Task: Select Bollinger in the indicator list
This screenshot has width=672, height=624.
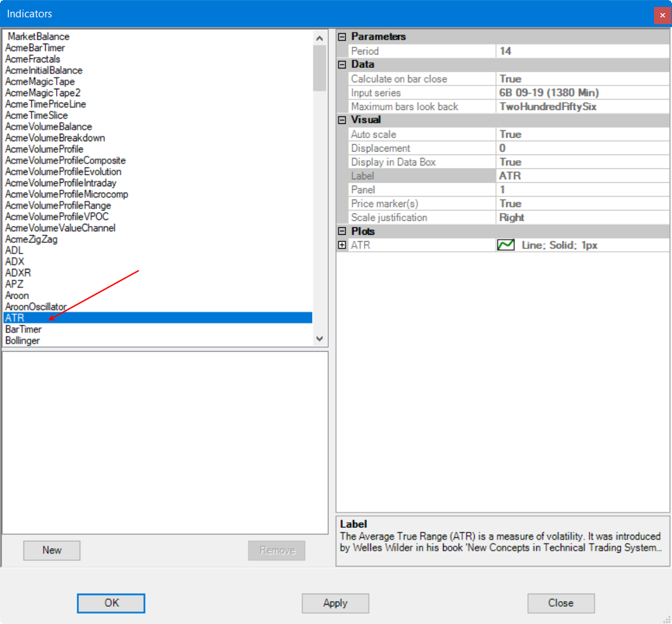Action: coord(23,341)
